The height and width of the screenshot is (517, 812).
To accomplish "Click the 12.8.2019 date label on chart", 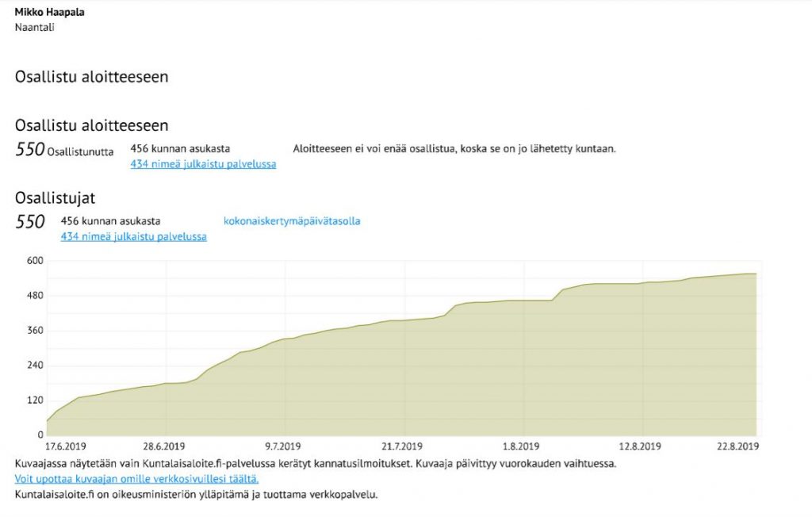I will point(641,446).
